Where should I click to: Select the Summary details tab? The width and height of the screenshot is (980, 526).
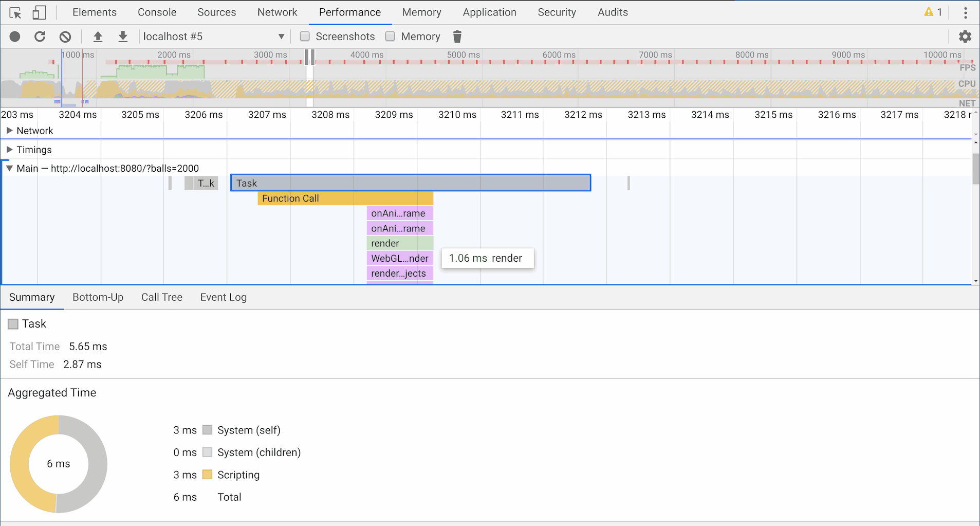[x=32, y=297]
